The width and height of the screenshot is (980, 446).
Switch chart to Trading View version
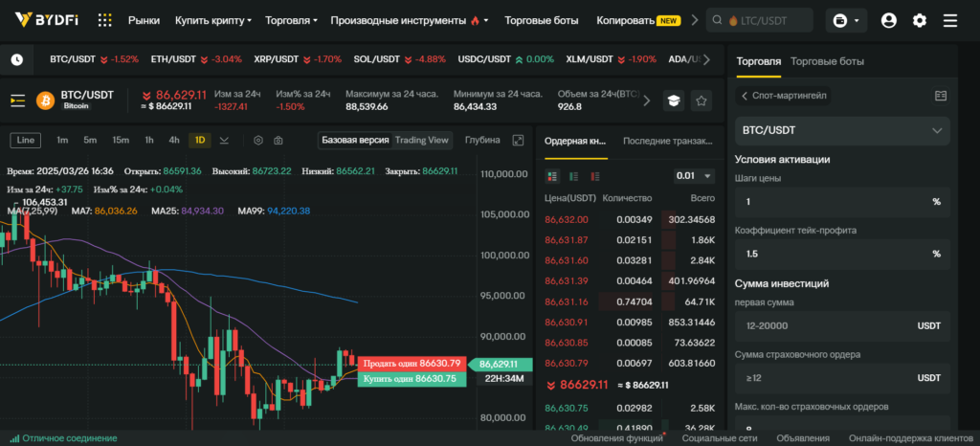pyautogui.click(x=422, y=140)
